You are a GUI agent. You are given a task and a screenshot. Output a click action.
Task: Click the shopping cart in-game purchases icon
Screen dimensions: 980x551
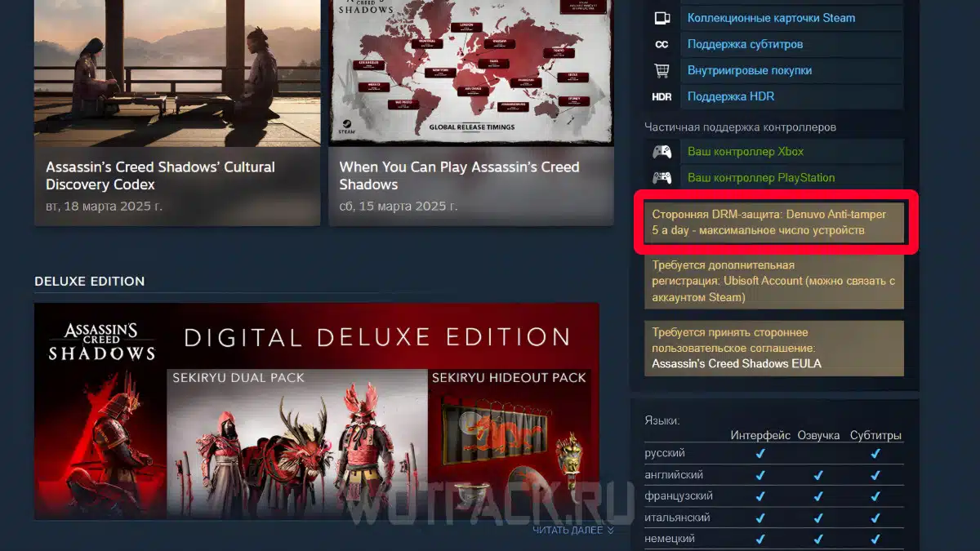coord(661,70)
